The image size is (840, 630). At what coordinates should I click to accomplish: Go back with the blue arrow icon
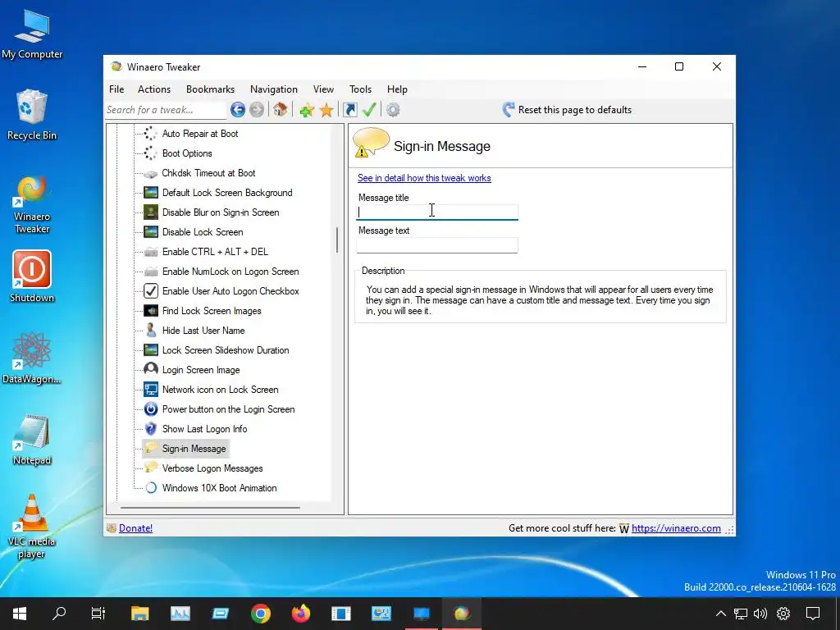(238, 110)
